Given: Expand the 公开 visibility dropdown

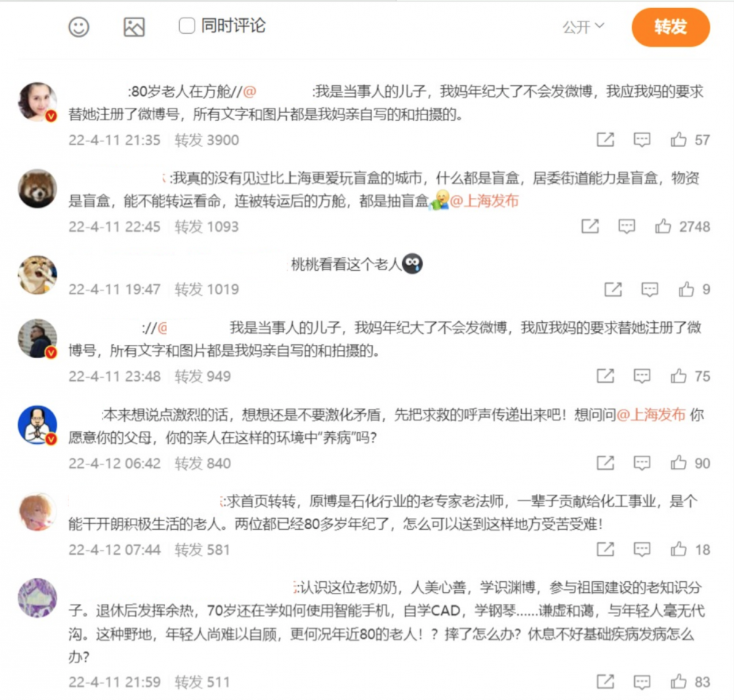Looking at the screenshot, I should click(584, 26).
